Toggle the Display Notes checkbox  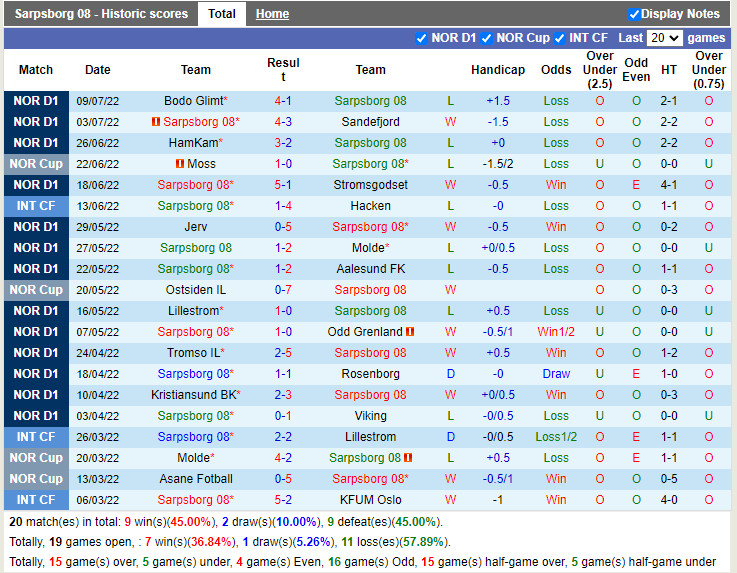634,15
